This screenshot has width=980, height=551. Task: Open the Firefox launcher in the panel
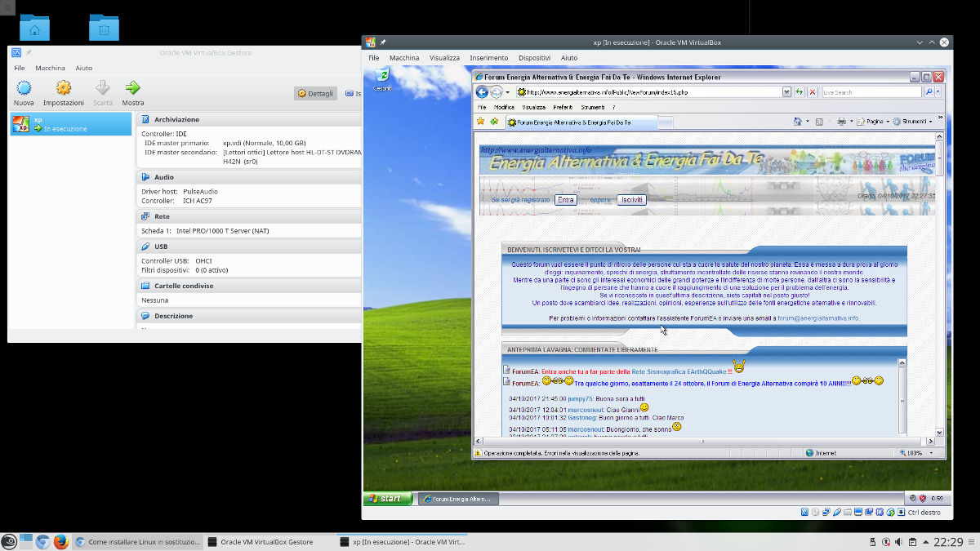point(60,541)
